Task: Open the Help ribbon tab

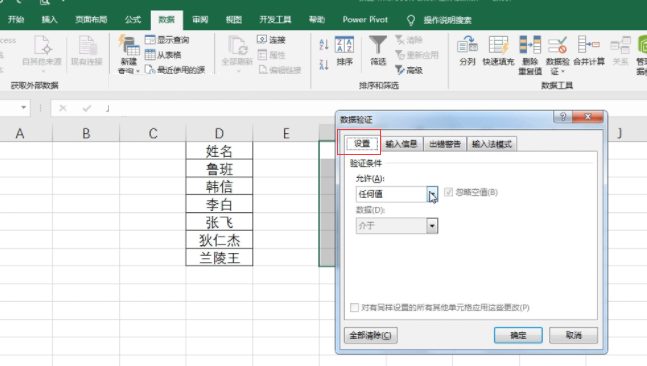Action: [317, 19]
